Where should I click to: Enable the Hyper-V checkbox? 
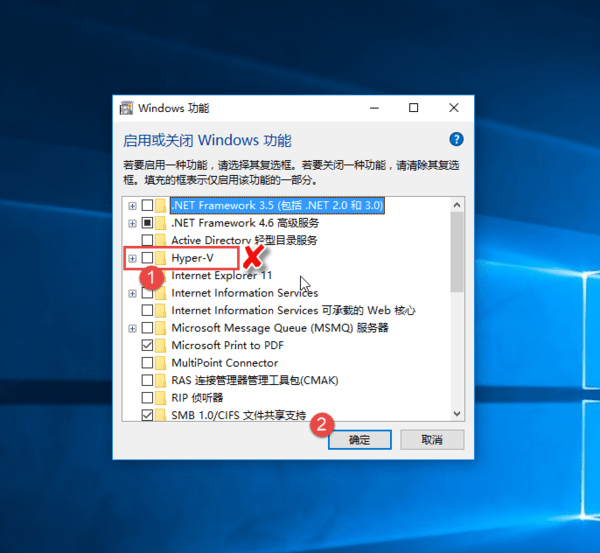click(x=148, y=258)
